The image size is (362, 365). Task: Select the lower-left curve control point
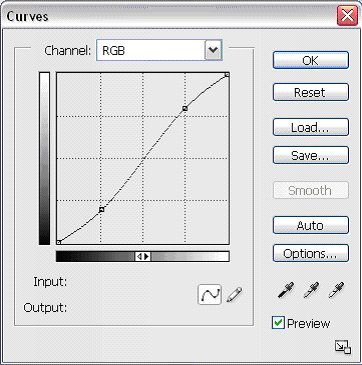[102, 209]
